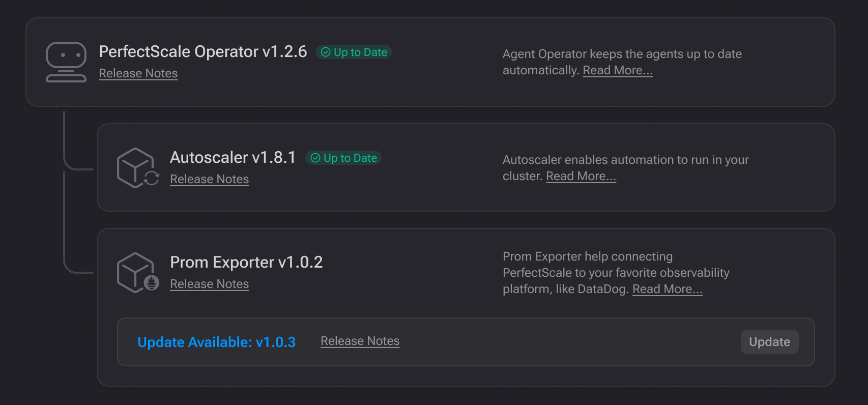Read more about the Agent Operator
868x405 pixels.
click(618, 70)
